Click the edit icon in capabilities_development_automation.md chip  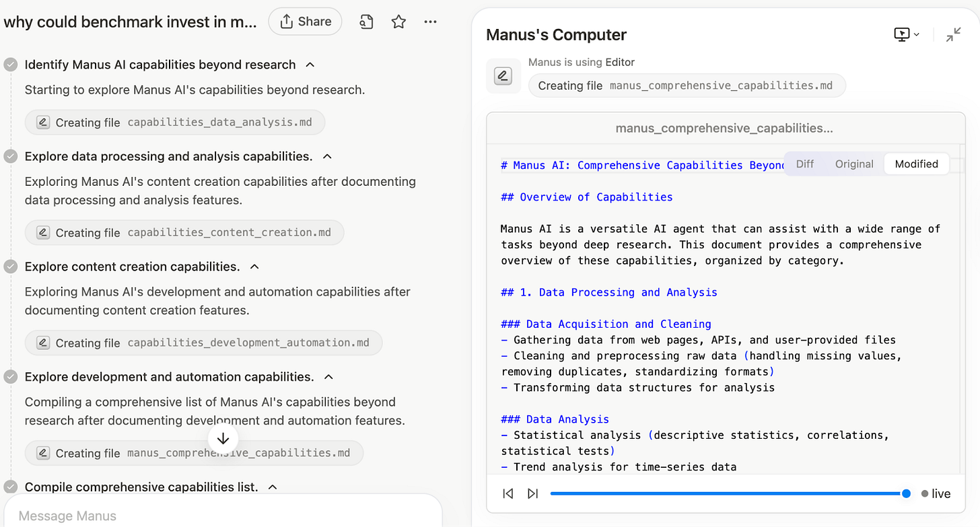(x=42, y=343)
